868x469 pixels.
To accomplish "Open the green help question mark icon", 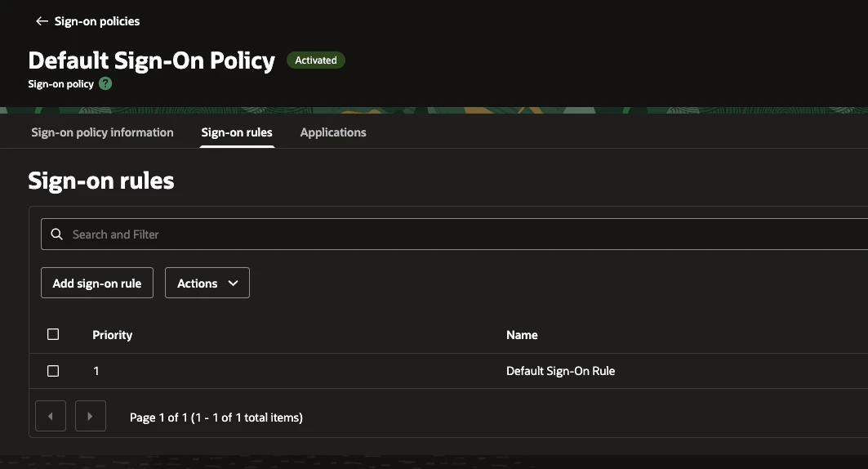I will (105, 83).
